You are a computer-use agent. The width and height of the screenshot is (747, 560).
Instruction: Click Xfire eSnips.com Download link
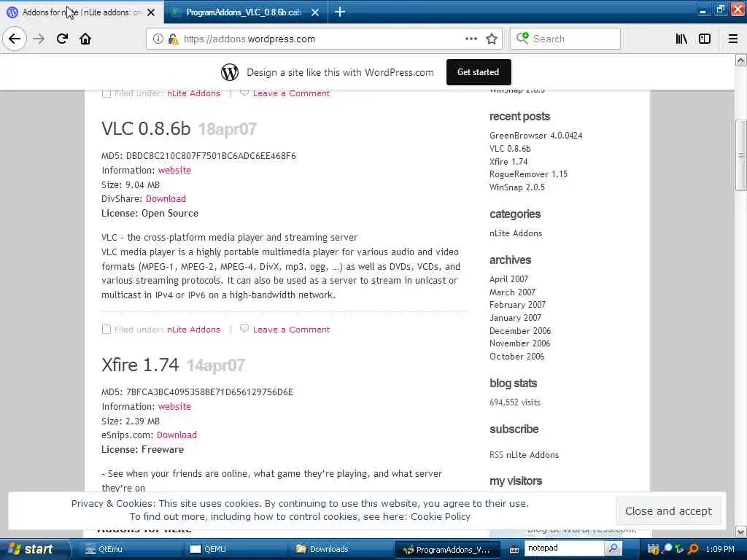pyautogui.click(x=177, y=435)
